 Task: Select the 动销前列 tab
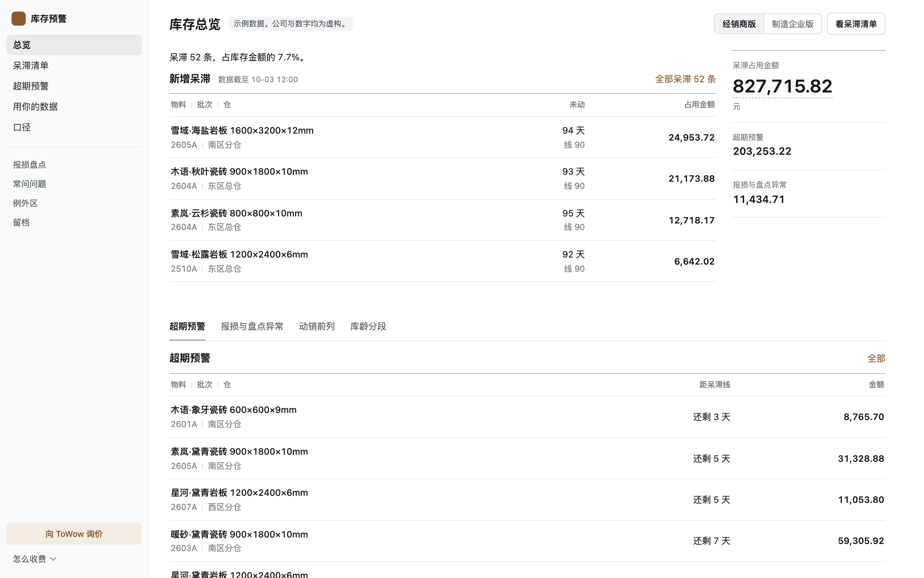click(317, 327)
